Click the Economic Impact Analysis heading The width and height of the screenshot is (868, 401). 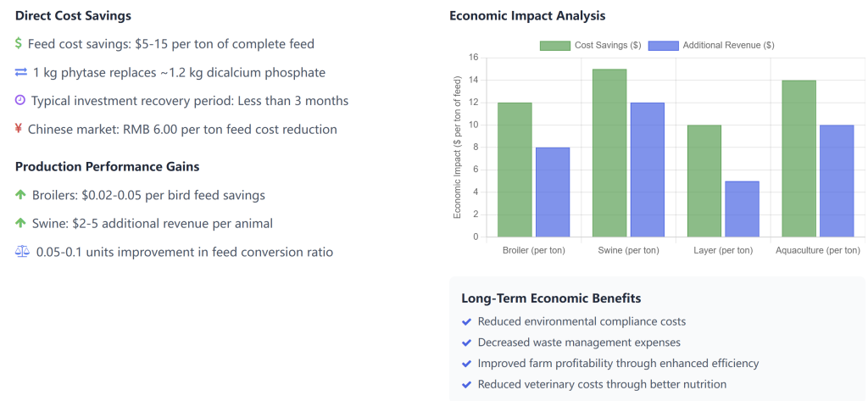coord(527,16)
